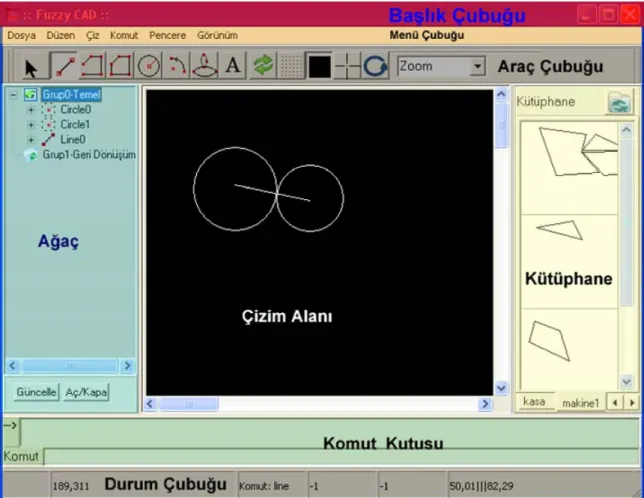Select Grup0-Temel in the tree
The height and width of the screenshot is (498, 644).
pyautogui.click(x=71, y=95)
